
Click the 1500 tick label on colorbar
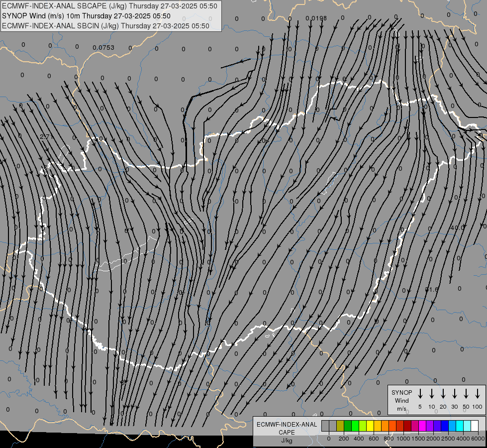418,439
